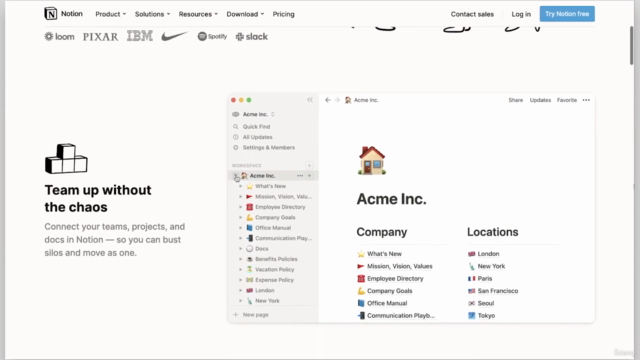Click Acme Inc. breadcrumb in header

(362, 100)
